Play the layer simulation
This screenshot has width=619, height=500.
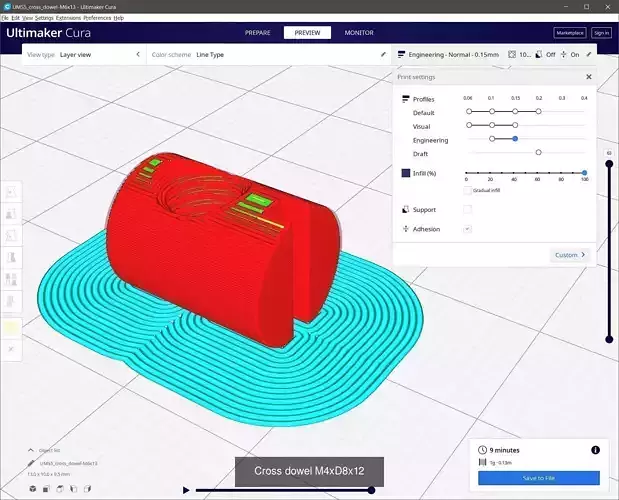click(x=186, y=490)
